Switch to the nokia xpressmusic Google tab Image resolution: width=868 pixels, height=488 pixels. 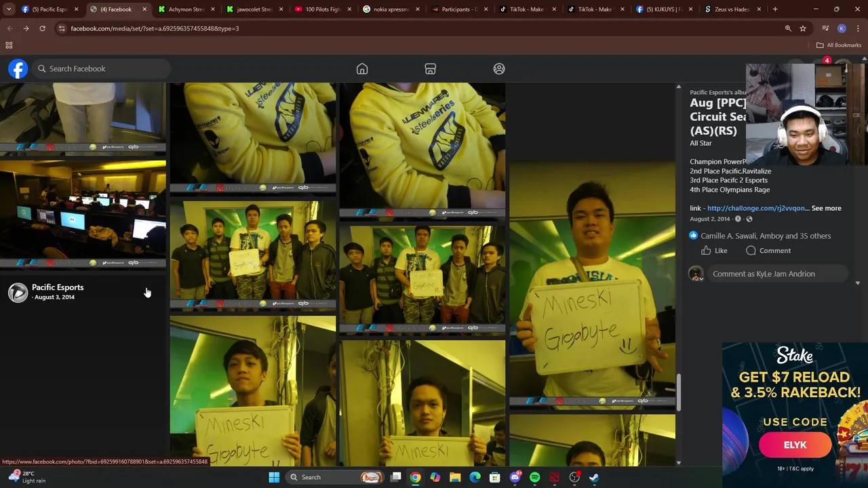tap(390, 9)
